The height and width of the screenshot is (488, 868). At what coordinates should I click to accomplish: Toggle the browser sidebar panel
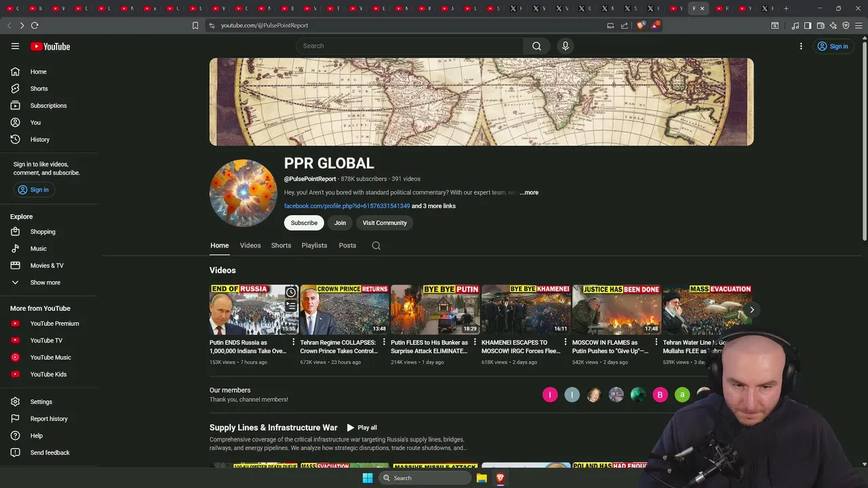tap(808, 25)
